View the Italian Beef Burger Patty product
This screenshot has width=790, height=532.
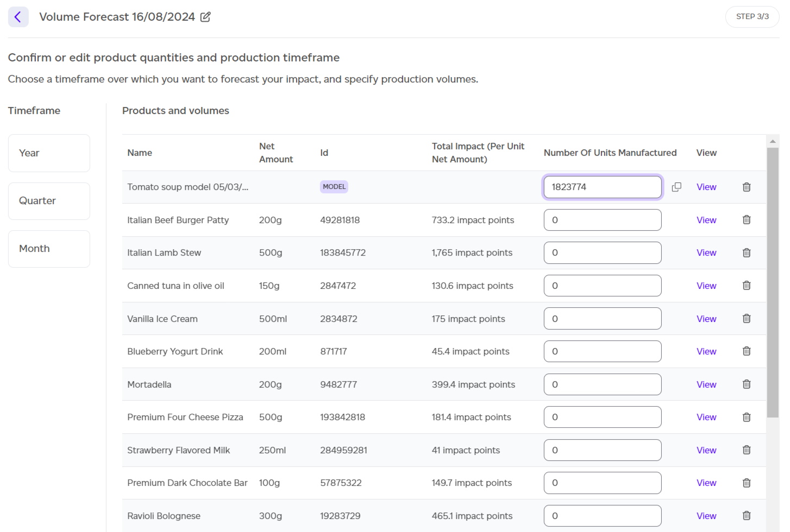(x=706, y=220)
